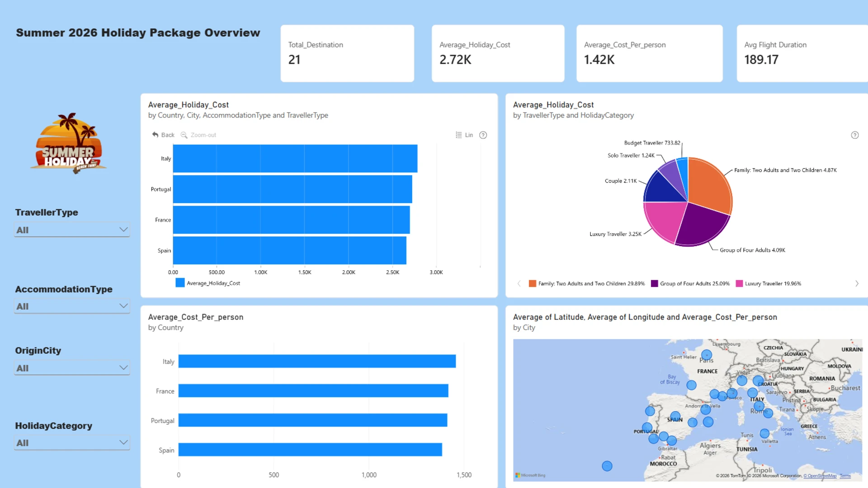
Task: Click the Family orange pie slice
Action: [x=710, y=183]
